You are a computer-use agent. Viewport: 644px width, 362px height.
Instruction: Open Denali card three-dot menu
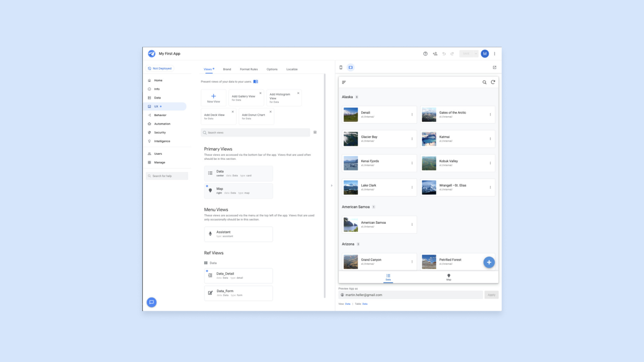412,115
